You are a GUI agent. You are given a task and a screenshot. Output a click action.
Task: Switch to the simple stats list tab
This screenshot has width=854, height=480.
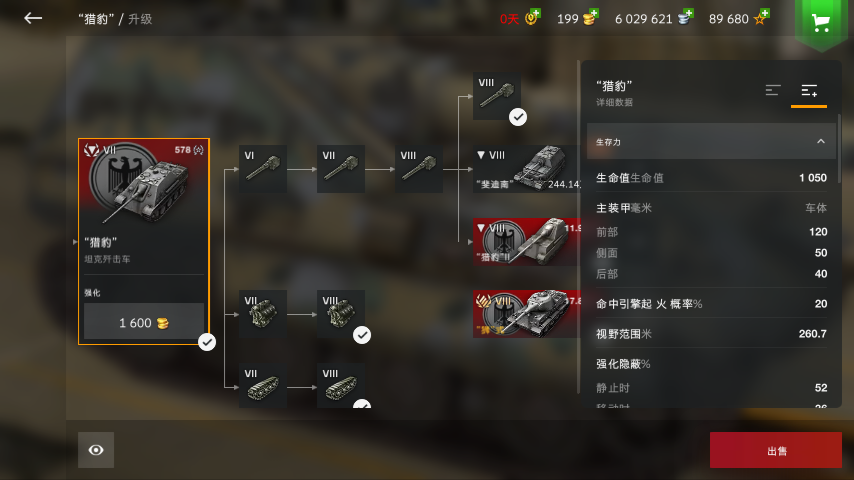(x=773, y=90)
